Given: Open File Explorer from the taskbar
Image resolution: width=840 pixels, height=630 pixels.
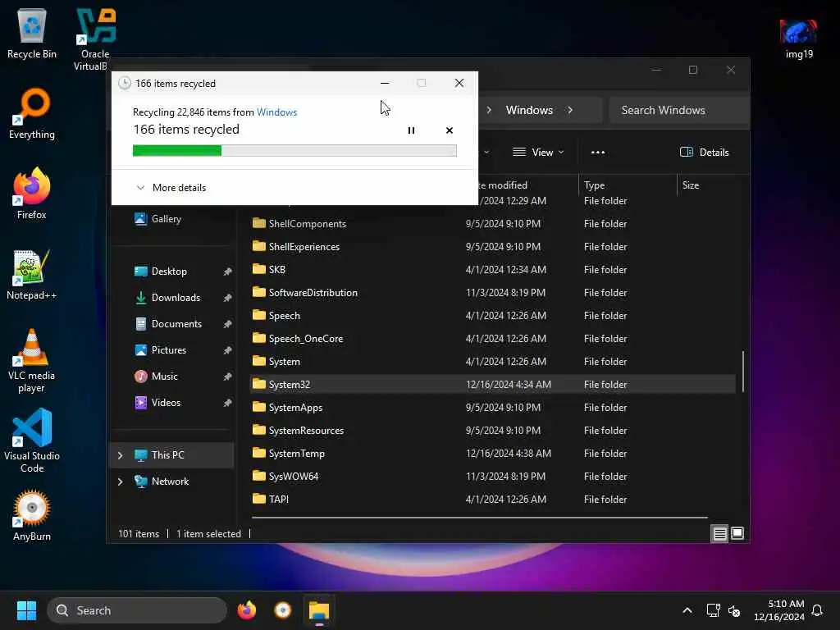Looking at the screenshot, I should (319, 610).
